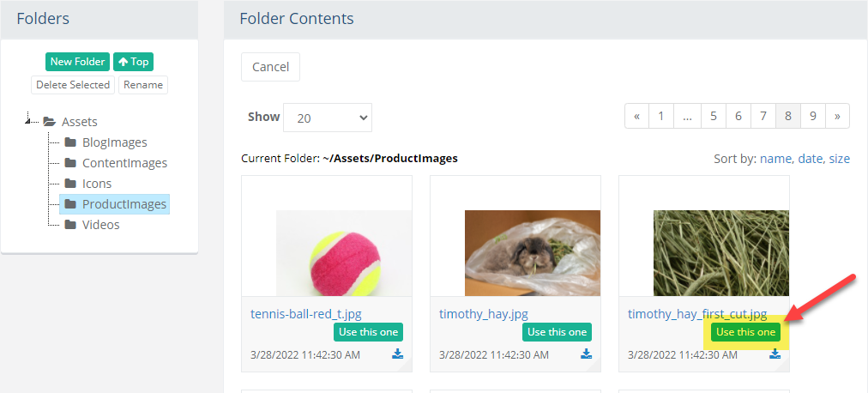Collapse the Assets tree node arrow

[x=27, y=119]
